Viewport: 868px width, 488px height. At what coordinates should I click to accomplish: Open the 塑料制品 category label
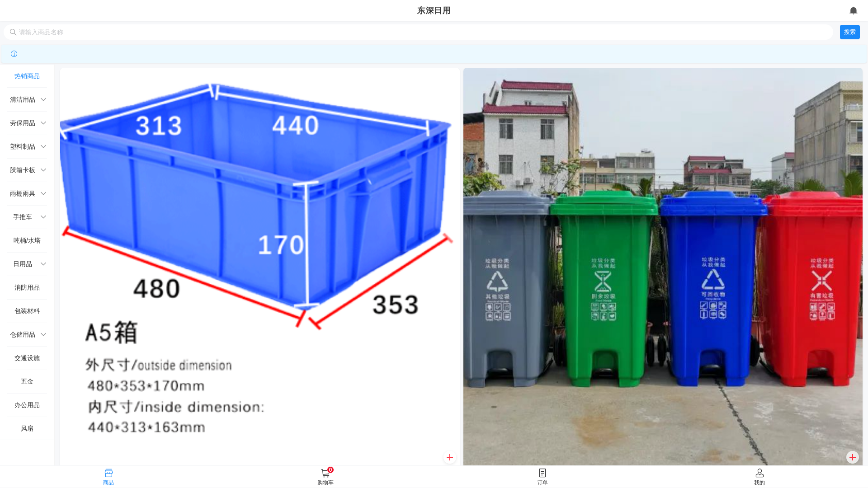(23, 146)
